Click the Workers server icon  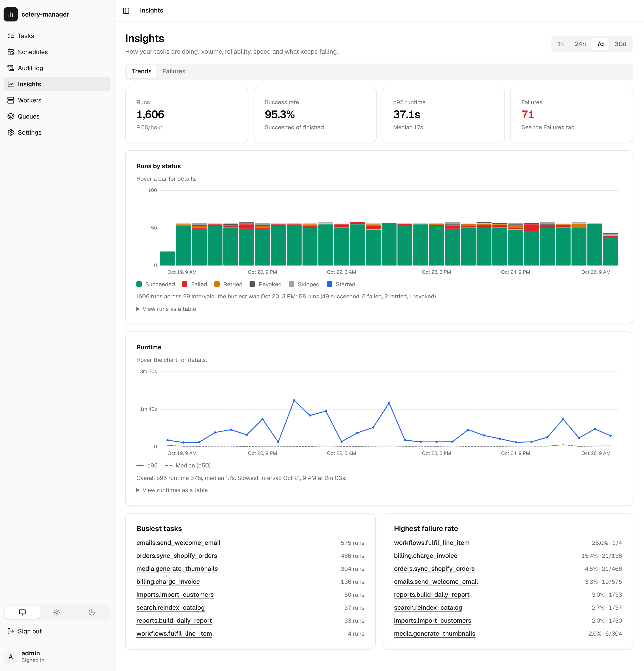[x=11, y=100]
